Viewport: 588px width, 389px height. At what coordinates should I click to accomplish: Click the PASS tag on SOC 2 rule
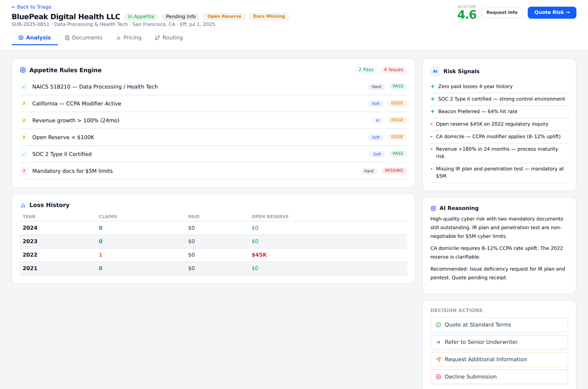point(398,154)
